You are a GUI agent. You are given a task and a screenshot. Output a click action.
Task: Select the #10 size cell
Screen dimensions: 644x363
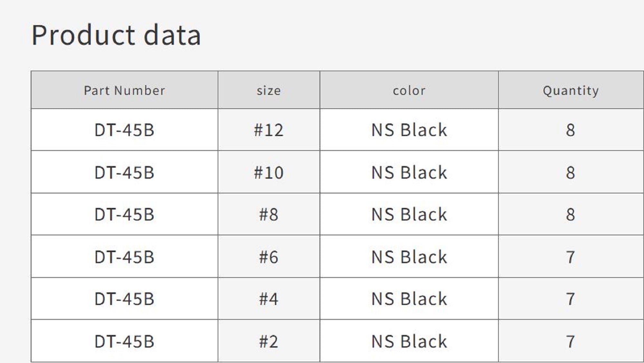point(269,172)
